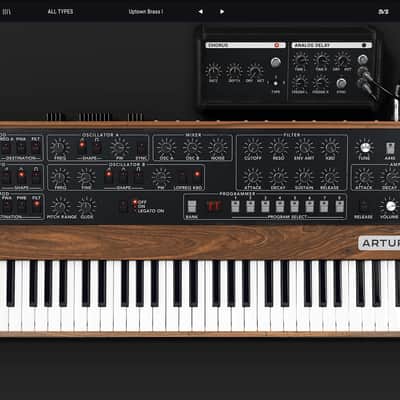400x400 pixels.
Task: Toggle Oscillator B pulse shape switch
Action: point(138,176)
